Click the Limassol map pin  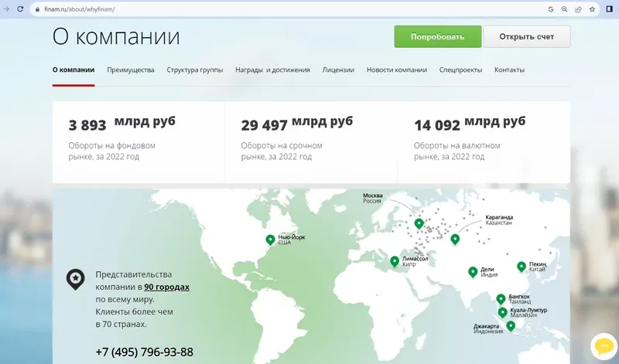(x=395, y=261)
